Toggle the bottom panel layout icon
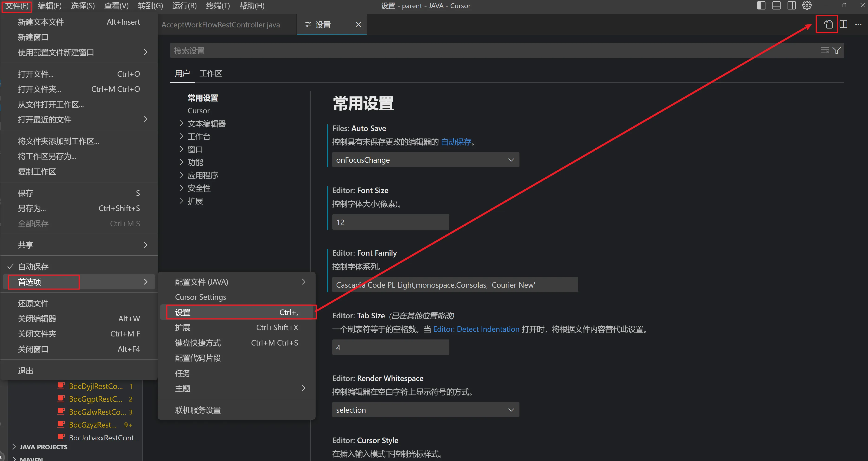868x461 pixels. click(x=776, y=5)
